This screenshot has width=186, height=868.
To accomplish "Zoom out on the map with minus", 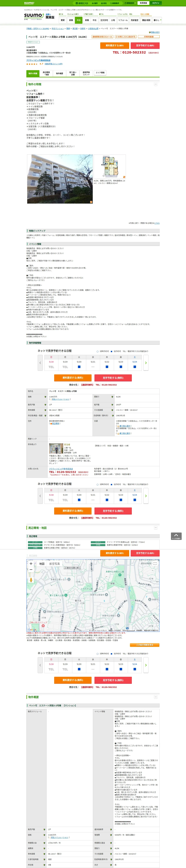I will (x=31, y=569).
